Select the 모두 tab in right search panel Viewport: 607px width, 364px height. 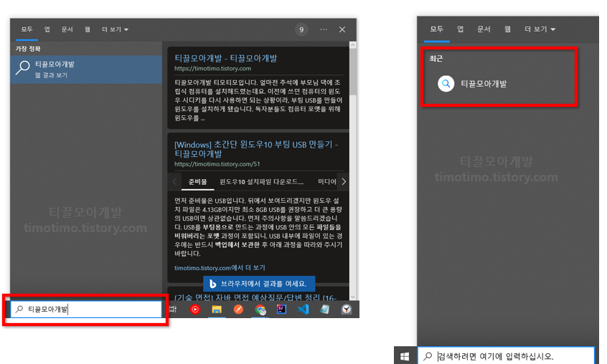pyautogui.click(x=437, y=29)
